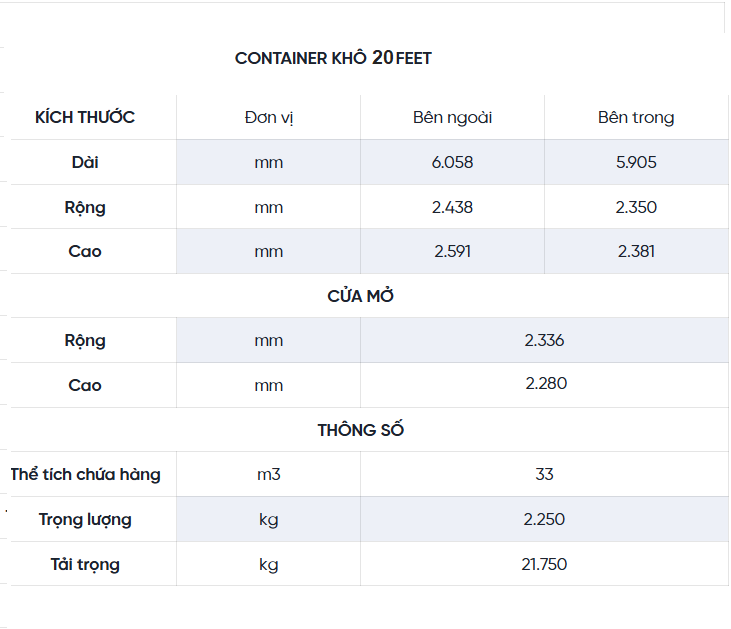Select the door width value 2.336
Screen dimensions: 731x629
click(544, 340)
